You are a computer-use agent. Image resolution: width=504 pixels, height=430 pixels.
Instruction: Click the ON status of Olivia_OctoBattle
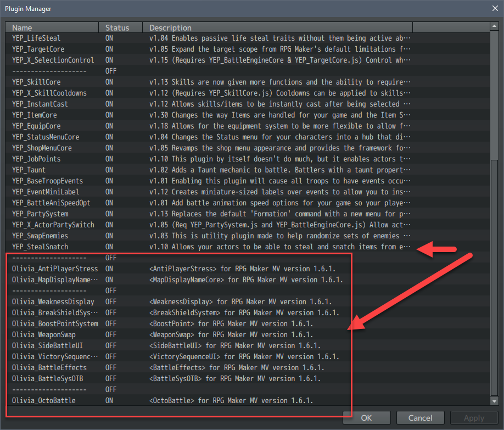click(x=109, y=400)
